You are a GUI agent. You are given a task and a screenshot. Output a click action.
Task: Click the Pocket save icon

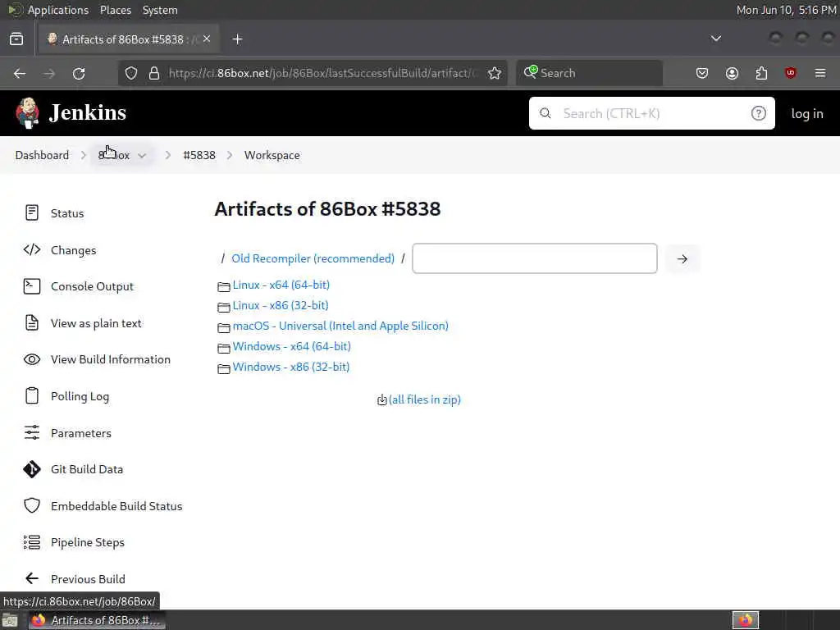click(702, 73)
